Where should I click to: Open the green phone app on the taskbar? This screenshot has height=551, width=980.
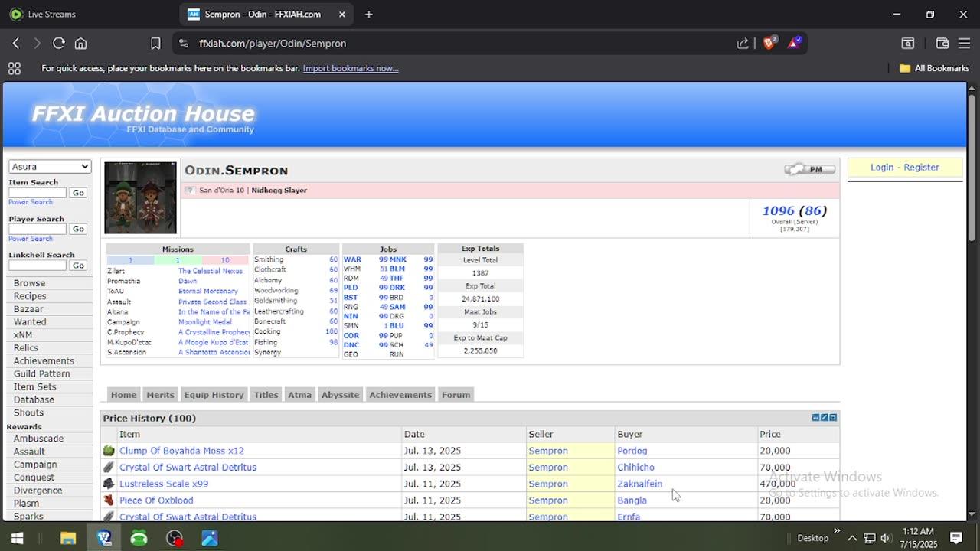pos(139,538)
